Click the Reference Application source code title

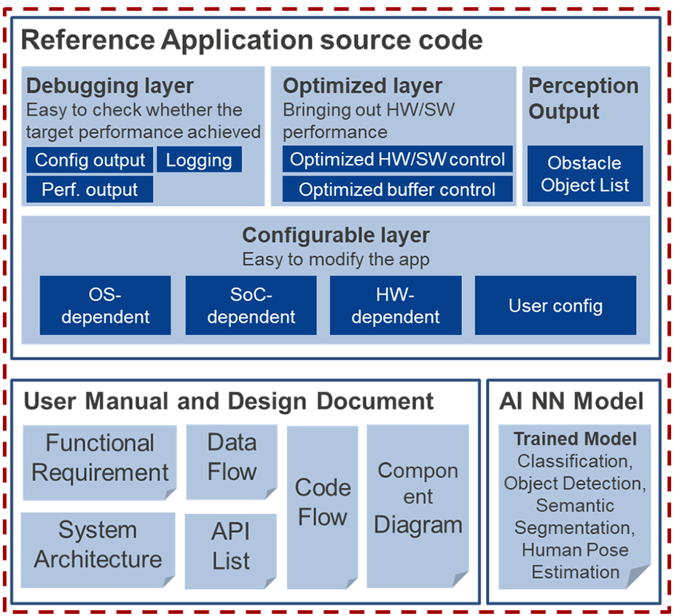(251, 39)
